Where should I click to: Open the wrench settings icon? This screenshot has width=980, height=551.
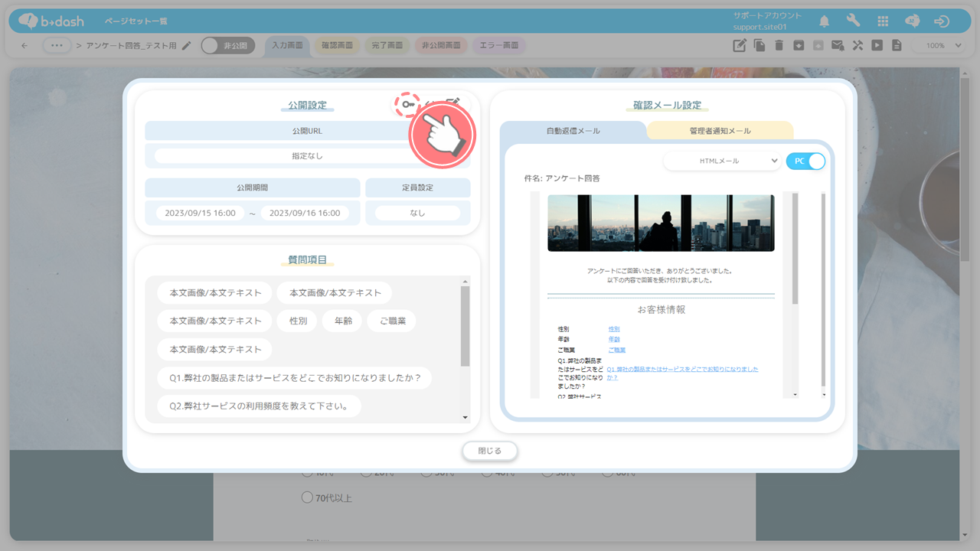pyautogui.click(x=854, y=21)
